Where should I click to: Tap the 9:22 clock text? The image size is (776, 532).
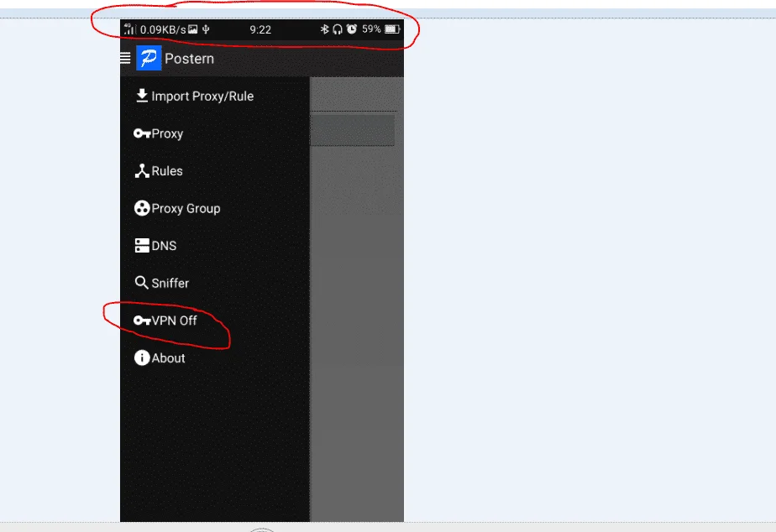pos(260,29)
